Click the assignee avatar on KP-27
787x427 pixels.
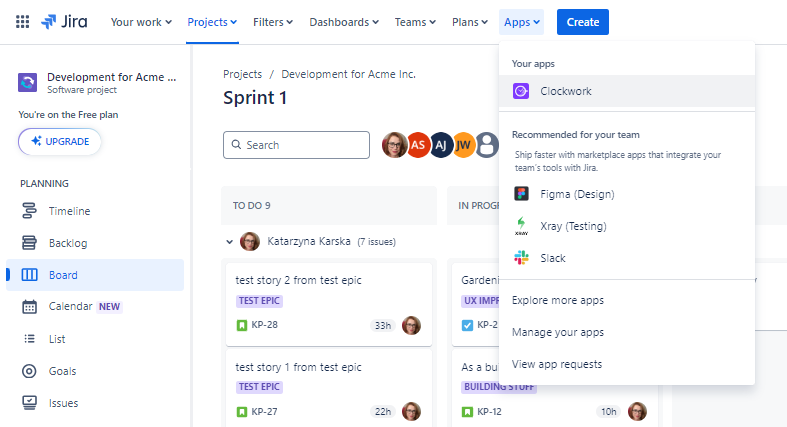(x=412, y=411)
